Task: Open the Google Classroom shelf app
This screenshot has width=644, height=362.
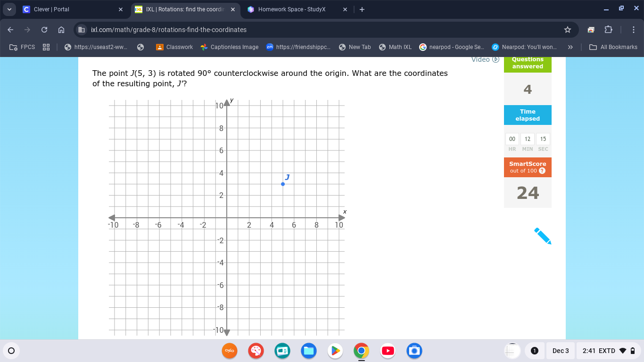Action: coord(282,351)
